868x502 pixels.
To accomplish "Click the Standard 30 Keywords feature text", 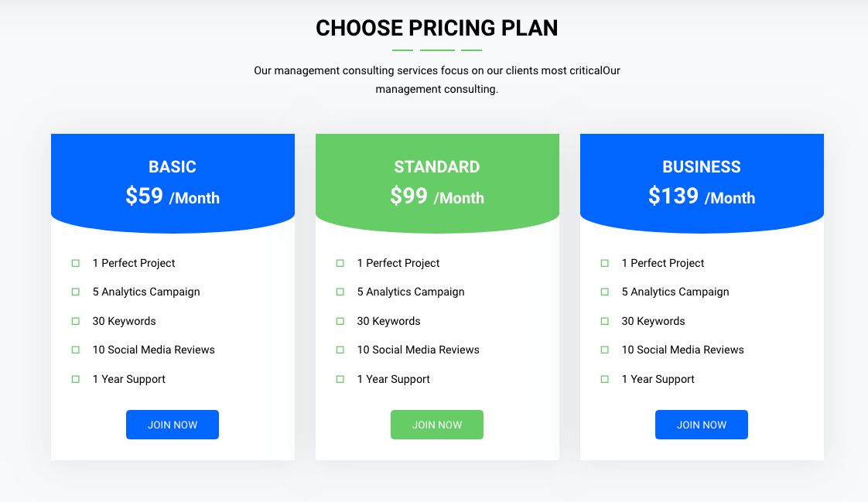I will point(388,321).
